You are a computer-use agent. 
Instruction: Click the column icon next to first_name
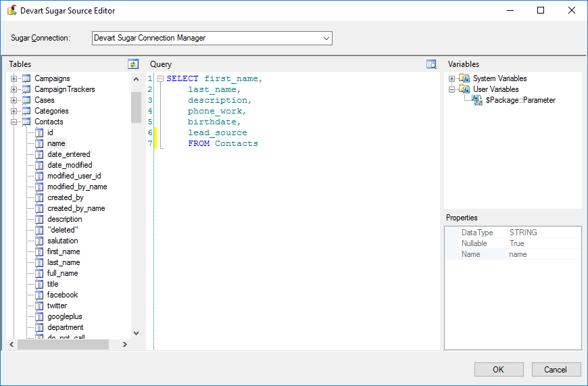coord(39,251)
